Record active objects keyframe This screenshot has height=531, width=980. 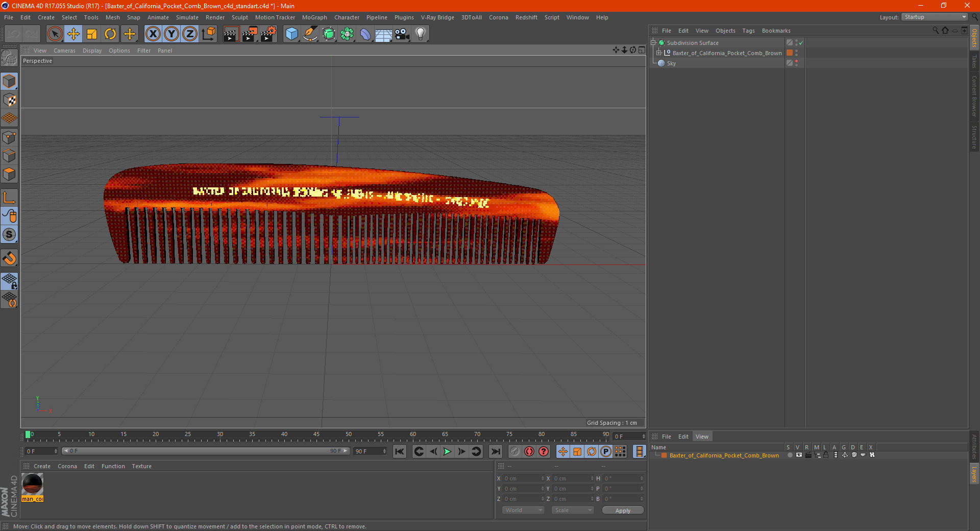click(515, 451)
